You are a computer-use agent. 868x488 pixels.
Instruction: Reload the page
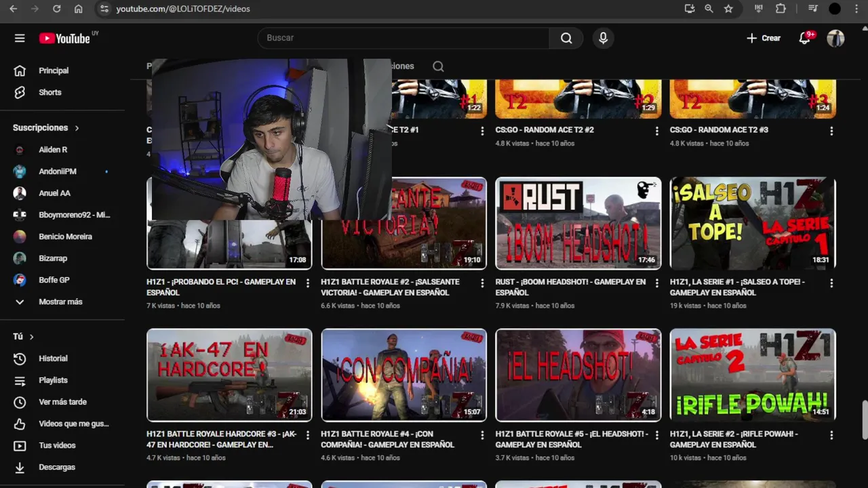tap(57, 9)
